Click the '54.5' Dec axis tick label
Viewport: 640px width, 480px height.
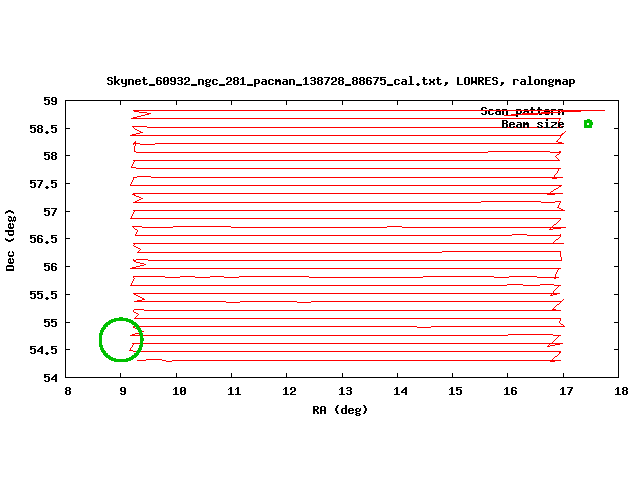coord(44,350)
